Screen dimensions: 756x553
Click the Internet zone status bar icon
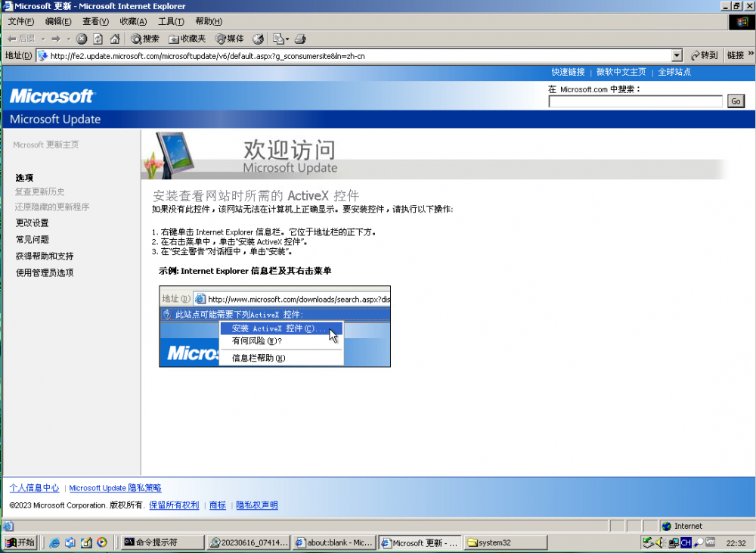coord(667,526)
